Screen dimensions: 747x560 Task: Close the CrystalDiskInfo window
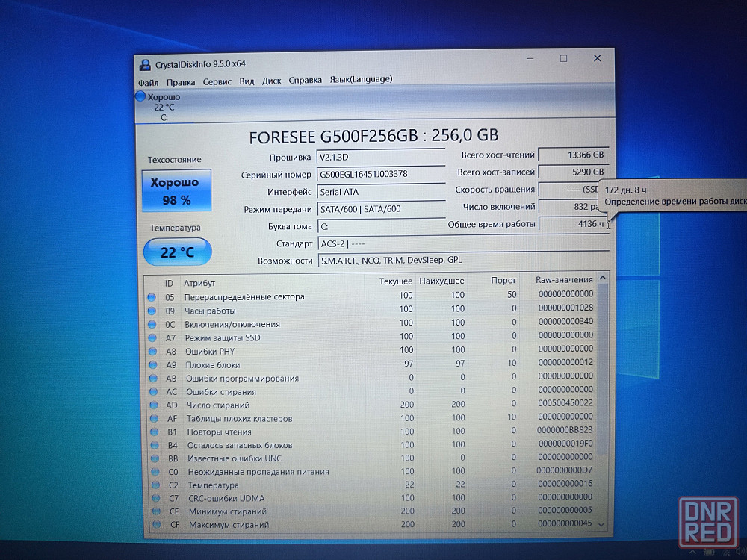click(x=598, y=58)
